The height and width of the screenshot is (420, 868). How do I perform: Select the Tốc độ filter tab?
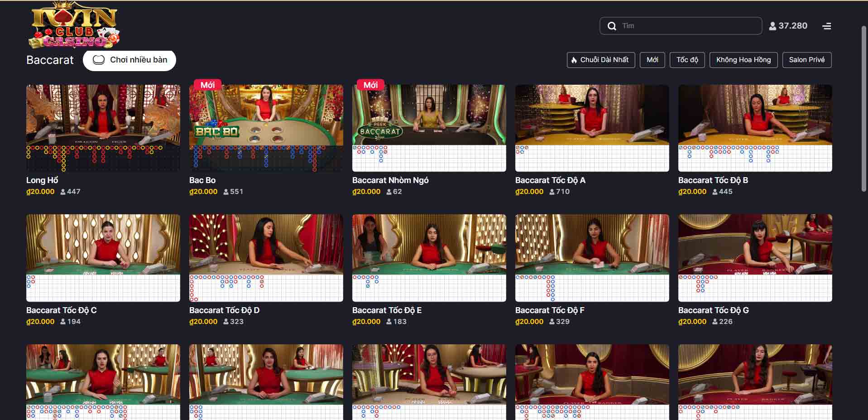click(x=687, y=60)
